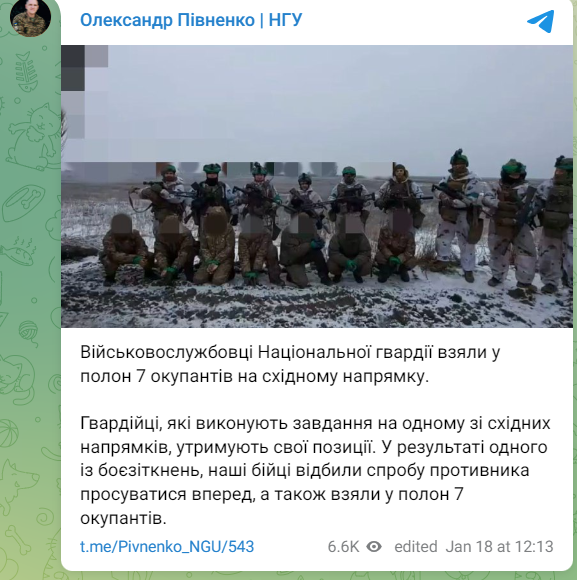Click the striped ball doodle in background

pos(8,433)
